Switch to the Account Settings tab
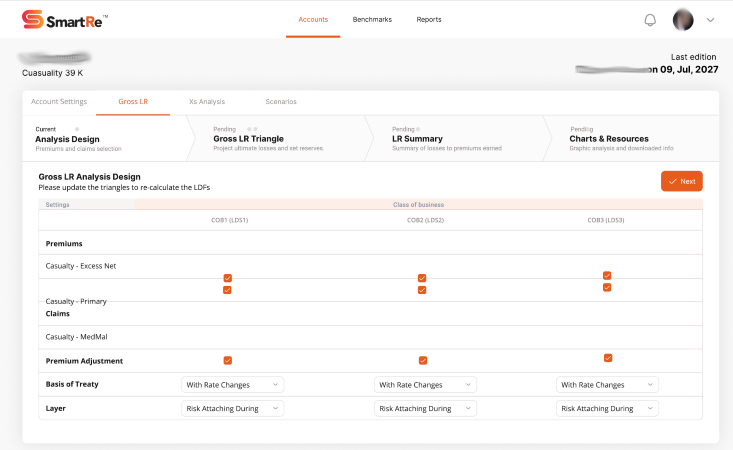This screenshot has height=450, width=733. tap(59, 101)
